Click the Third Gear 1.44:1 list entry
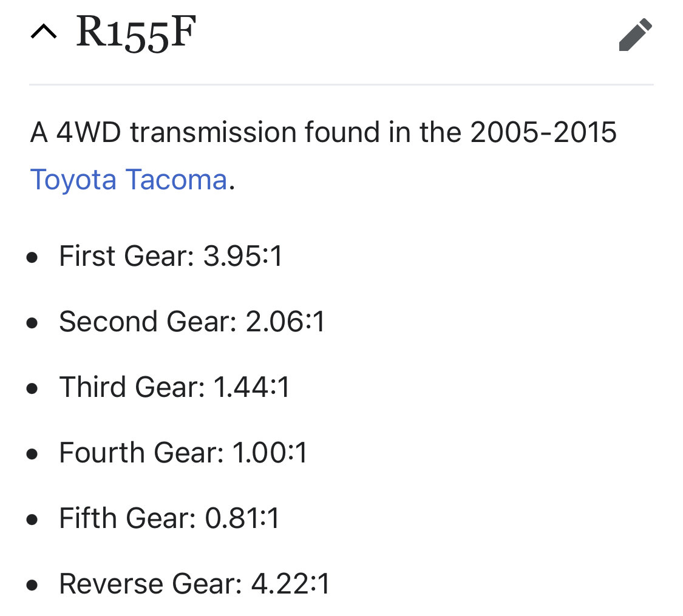Image resolution: width=683 pixels, height=616 pixels. 174,387
